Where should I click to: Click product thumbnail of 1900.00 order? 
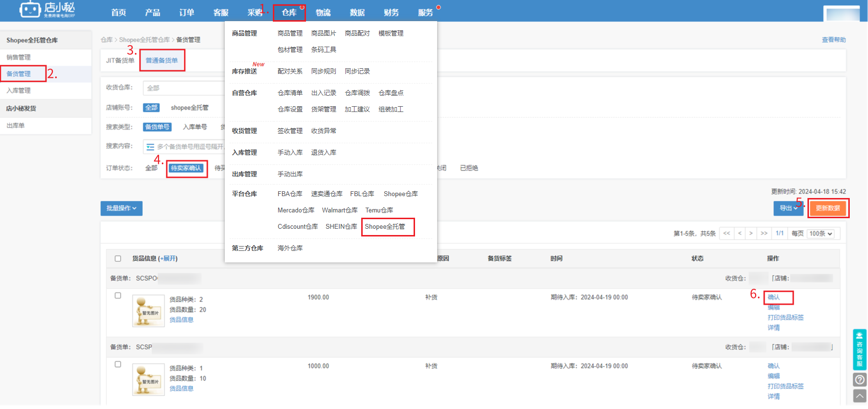tap(148, 310)
